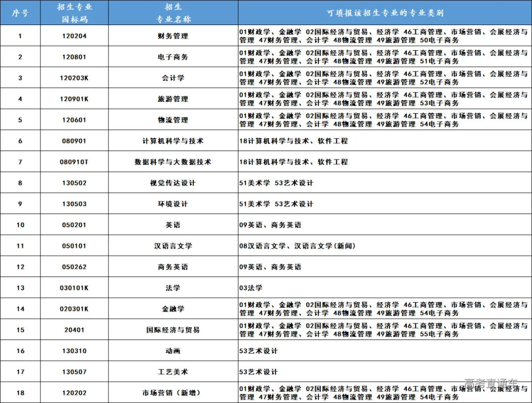The width and height of the screenshot is (532, 403).
Task: Select the code 020301K for 金融学
Action: click(74, 309)
